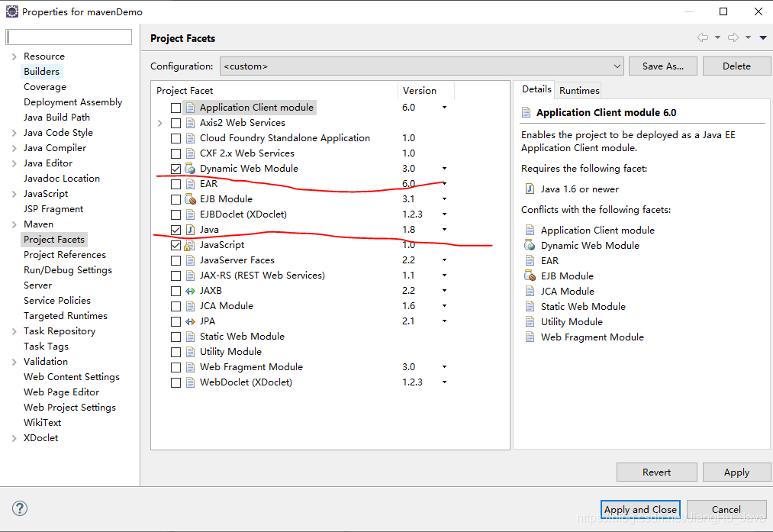Click the EAR facet icon in list

[x=190, y=184]
